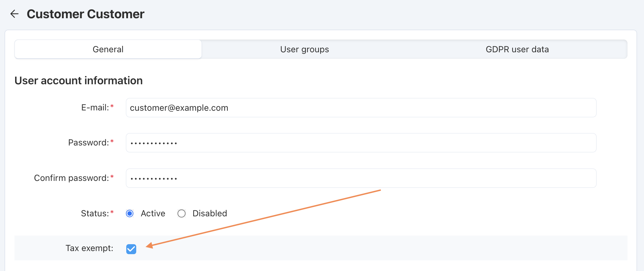The width and height of the screenshot is (644, 271).
Task: Click into the Password field
Action: coord(361,143)
